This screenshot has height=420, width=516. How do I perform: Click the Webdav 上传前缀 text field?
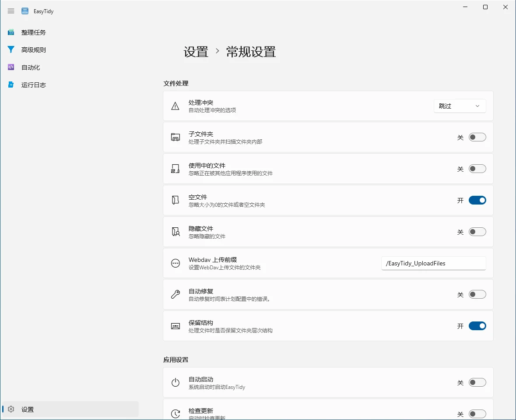433,263
